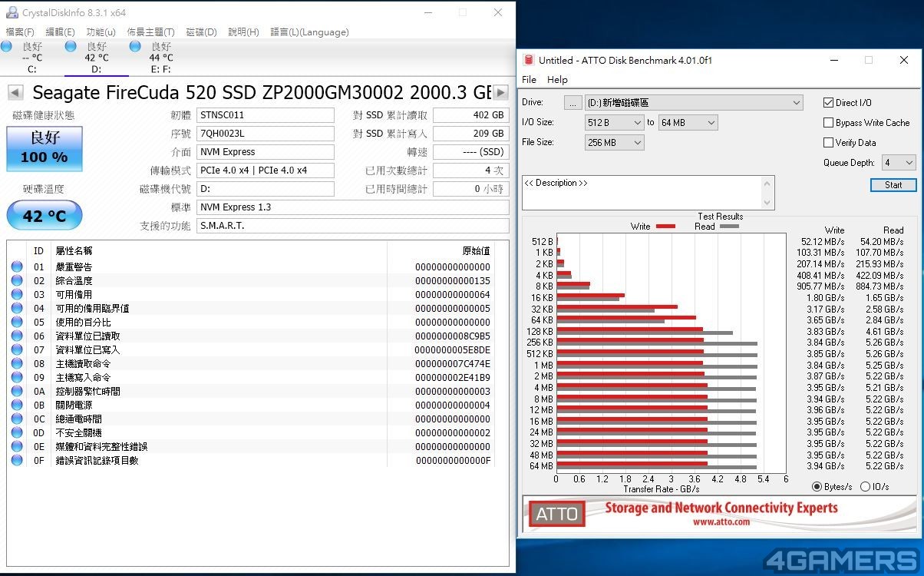Click status orb of attribute 09 主機寫入命令
924x576 pixels.
(17, 377)
